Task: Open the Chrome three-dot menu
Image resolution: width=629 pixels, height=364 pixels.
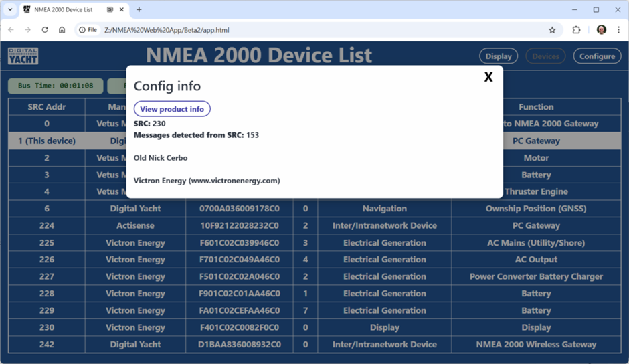Action: [618, 30]
